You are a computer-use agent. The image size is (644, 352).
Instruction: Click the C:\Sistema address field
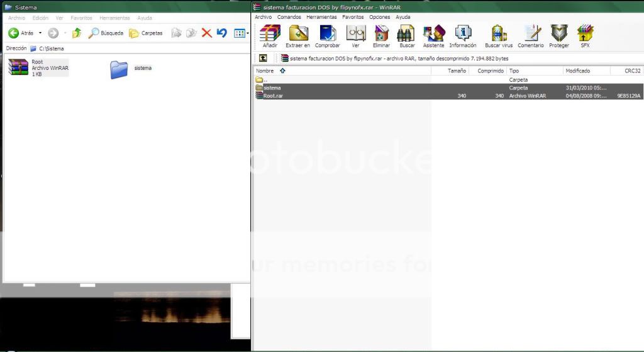[140, 48]
